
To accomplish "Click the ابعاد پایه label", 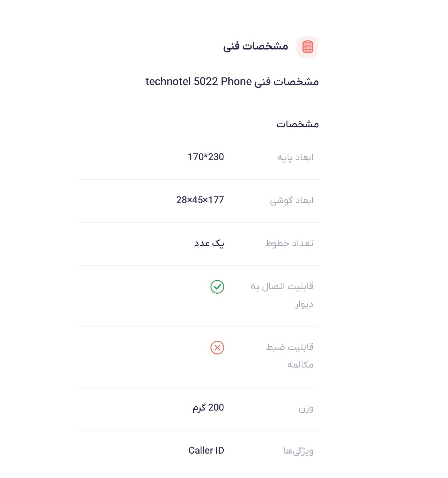I will (295, 157).
